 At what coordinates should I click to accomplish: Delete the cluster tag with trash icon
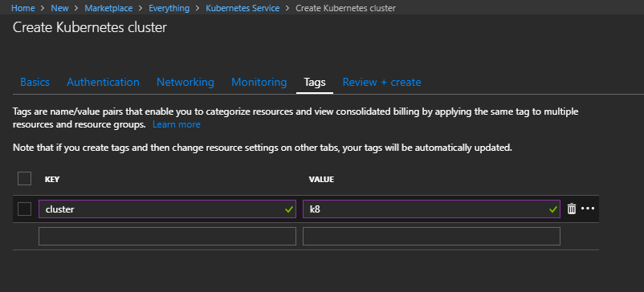(571, 209)
